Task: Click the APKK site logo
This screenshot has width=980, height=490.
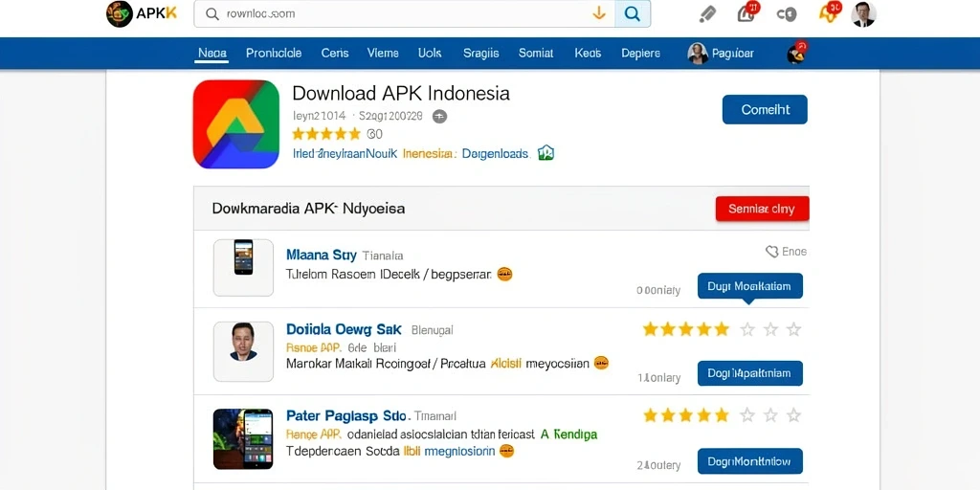Action: [x=142, y=13]
